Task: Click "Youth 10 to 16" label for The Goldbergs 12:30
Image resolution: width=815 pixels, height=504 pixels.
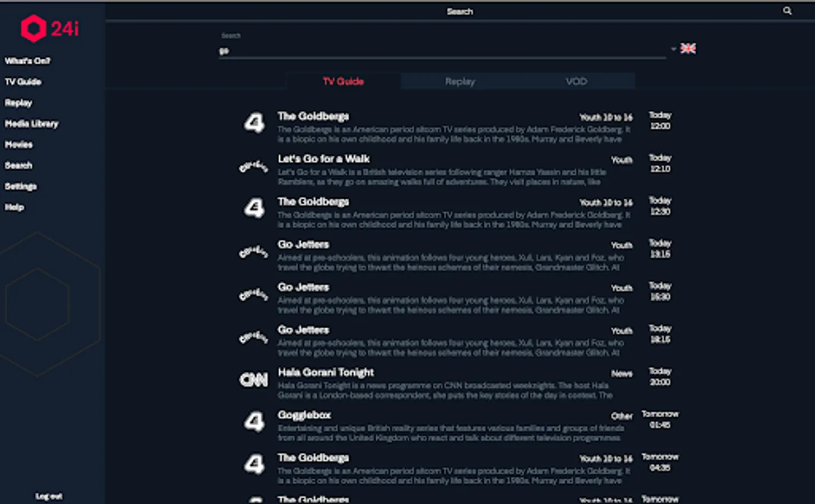Action: [606, 203]
